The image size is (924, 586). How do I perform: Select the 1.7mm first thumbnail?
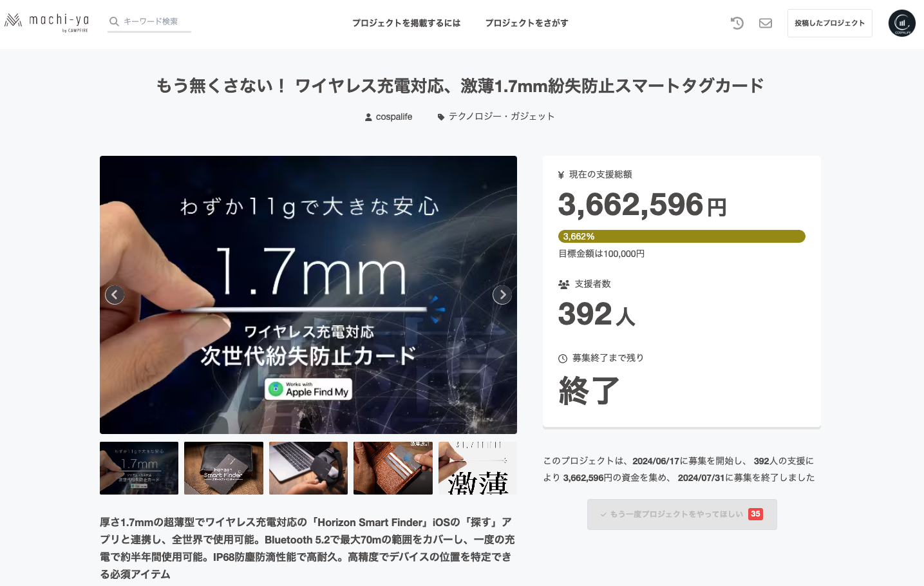139,468
